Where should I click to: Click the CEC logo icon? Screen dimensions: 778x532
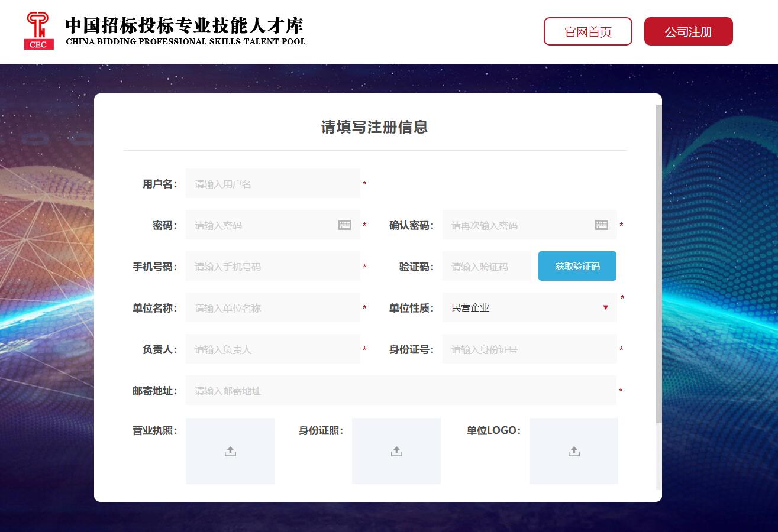39,31
